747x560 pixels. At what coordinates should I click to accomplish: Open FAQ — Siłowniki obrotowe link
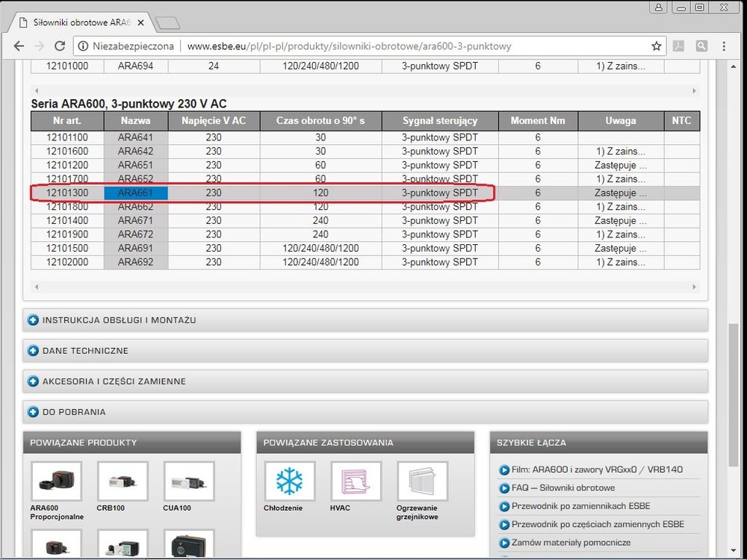pyautogui.click(x=564, y=488)
